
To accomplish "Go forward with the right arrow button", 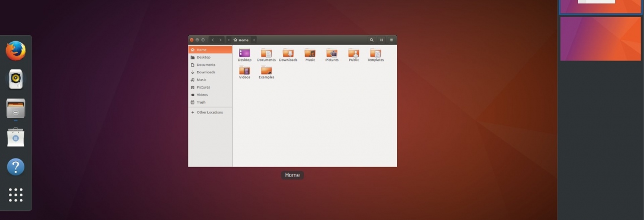I will click(220, 40).
